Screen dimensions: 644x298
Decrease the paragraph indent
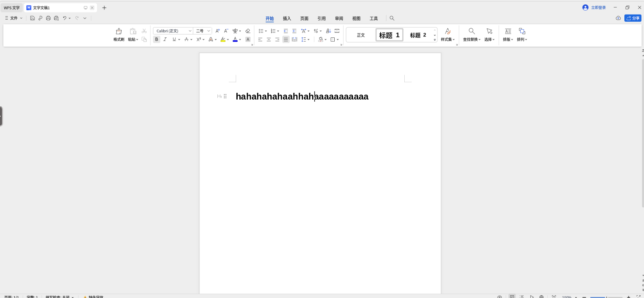point(286,31)
